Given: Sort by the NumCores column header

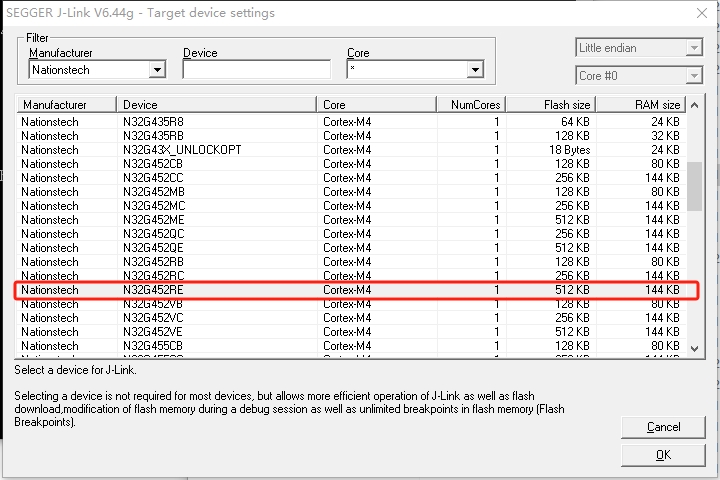Looking at the screenshot, I should click(x=471, y=105).
